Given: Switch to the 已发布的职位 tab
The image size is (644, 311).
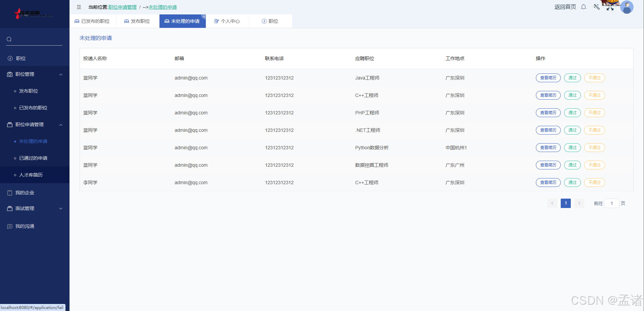Looking at the screenshot, I should [92, 21].
